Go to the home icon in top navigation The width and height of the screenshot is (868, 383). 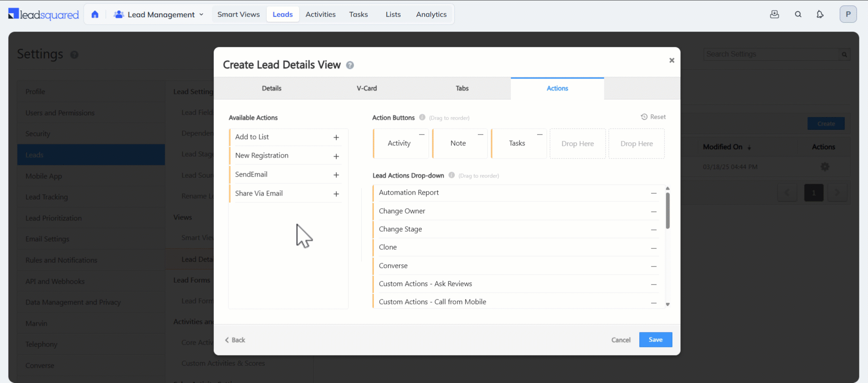tap(95, 14)
